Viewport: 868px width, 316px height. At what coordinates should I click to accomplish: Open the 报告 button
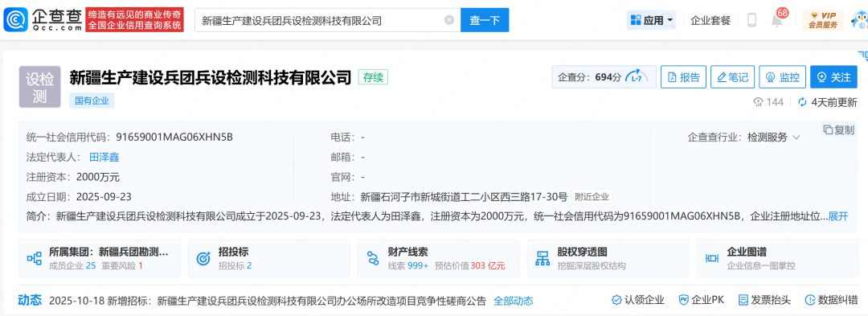[684, 77]
